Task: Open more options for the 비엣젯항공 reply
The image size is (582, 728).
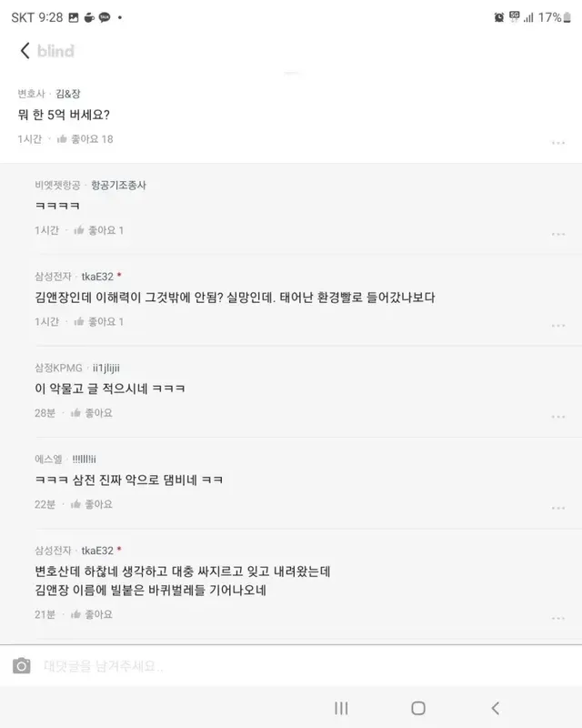Action: pyautogui.click(x=557, y=234)
